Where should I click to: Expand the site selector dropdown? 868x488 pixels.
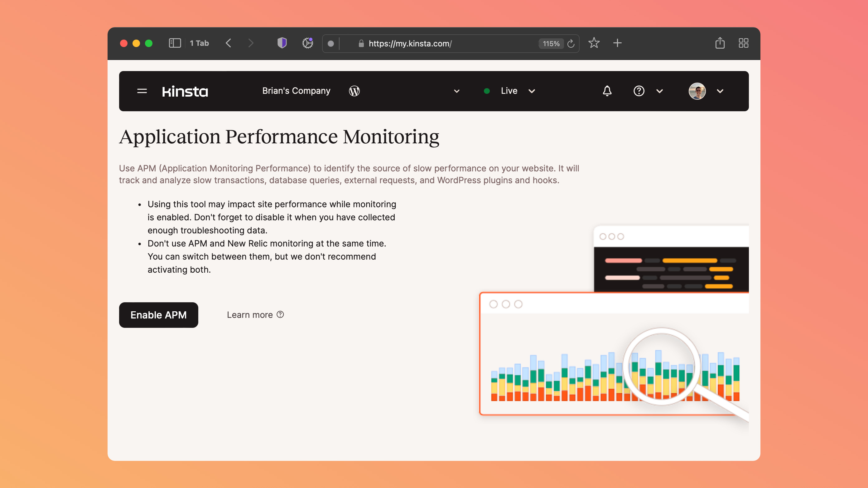[456, 91]
